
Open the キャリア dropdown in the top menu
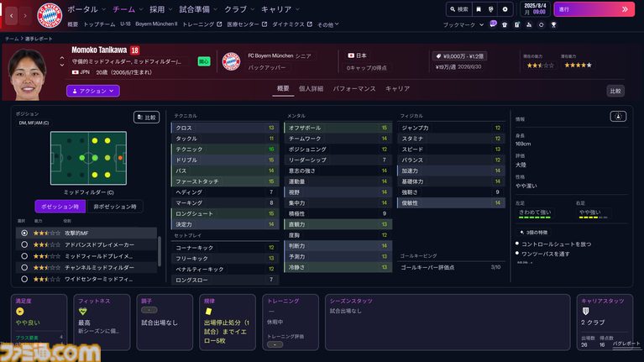280,8
